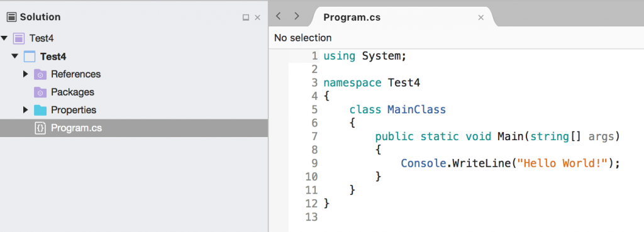Navigate forward in editor history
The width and height of the screenshot is (644, 232).
tap(297, 16)
